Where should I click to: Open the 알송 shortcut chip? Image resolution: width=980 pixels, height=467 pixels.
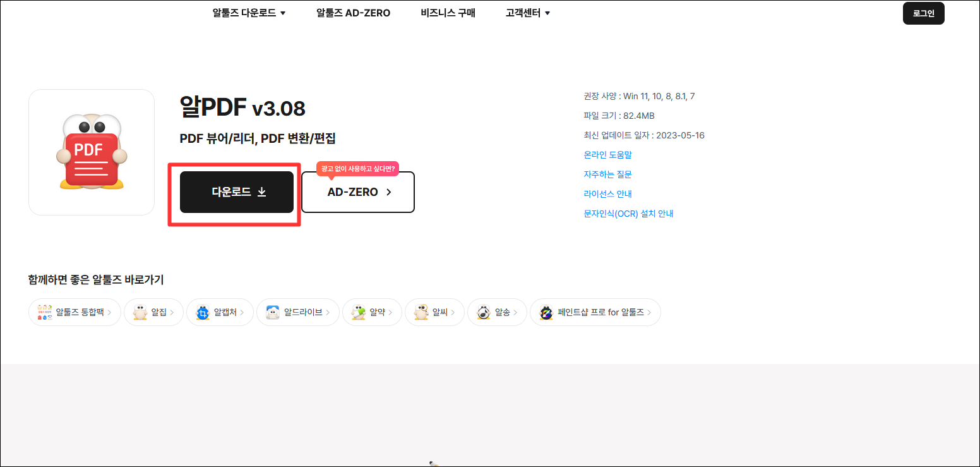coord(497,312)
